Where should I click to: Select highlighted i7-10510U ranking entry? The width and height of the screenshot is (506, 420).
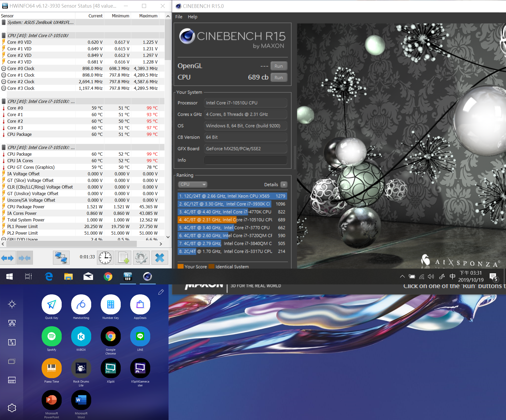point(232,220)
